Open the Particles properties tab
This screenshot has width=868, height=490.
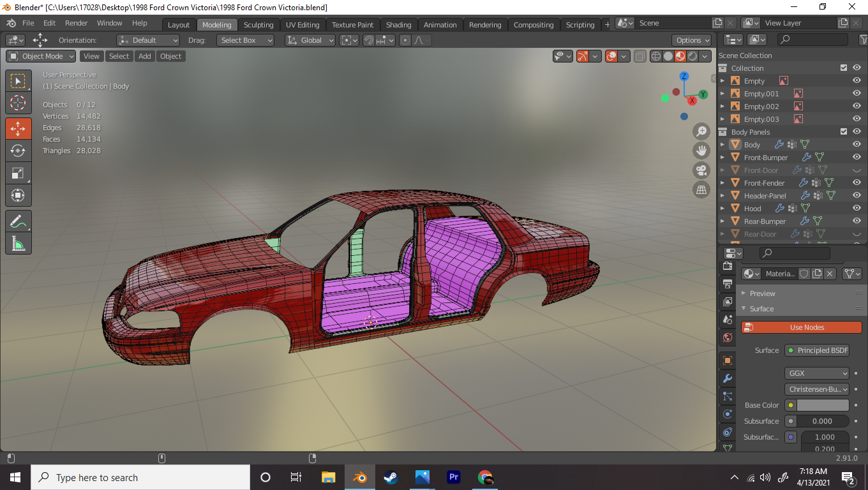coord(727,396)
